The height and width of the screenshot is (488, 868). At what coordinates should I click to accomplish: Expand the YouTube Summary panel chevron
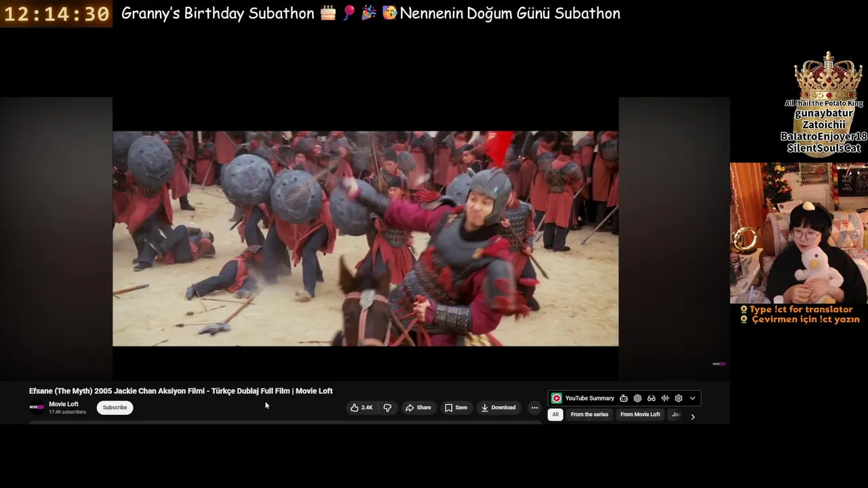[x=692, y=399]
